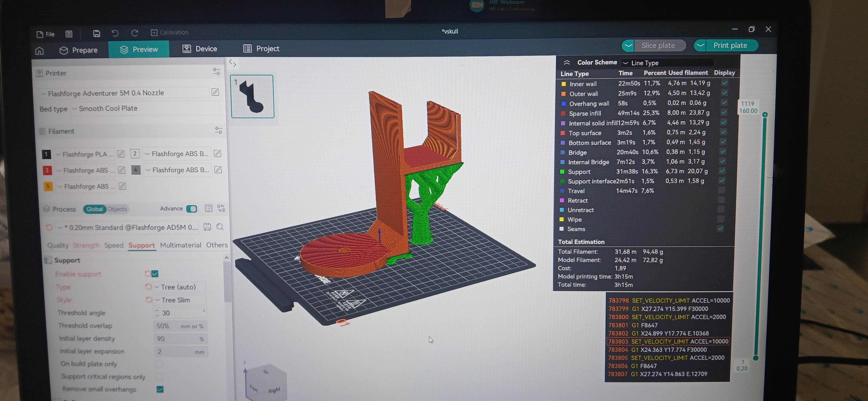Screen dimensions: 868x401
Task: Reset the support Type to default
Action: [x=148, y=286]
